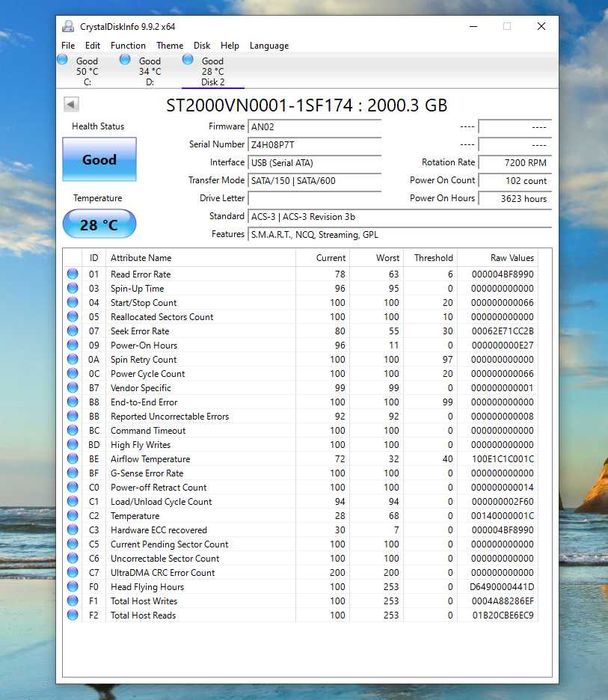Click status orb for Read Error Rate
Viewport: 608px width, 700px height.
(x=72, y=274)
